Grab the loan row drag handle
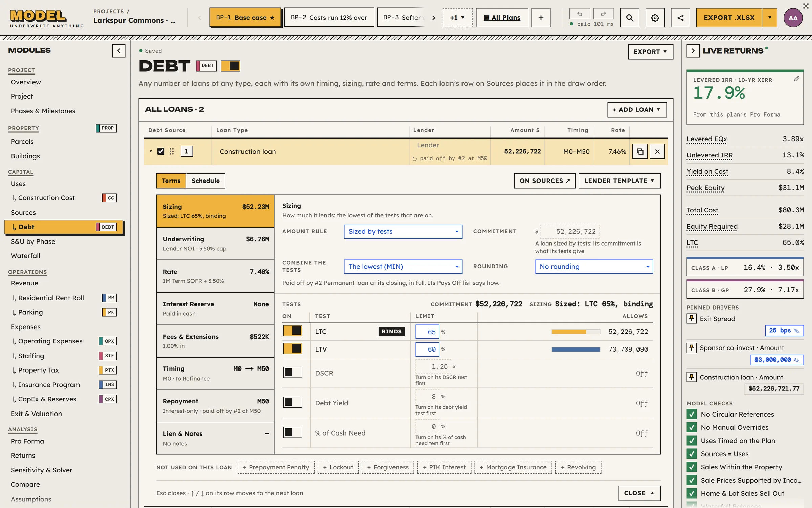This screenshot has height=508, width=812. [x=172, y=151]
